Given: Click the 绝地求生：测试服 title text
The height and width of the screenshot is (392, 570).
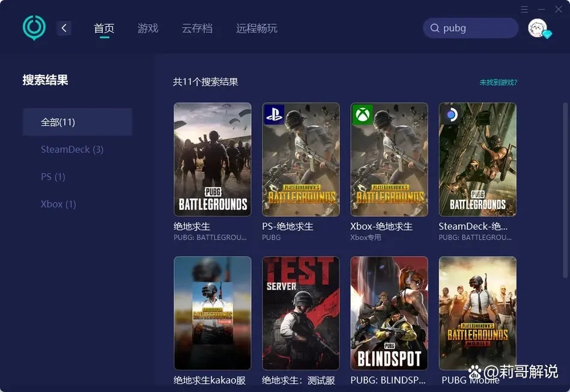Looking at the screenshot, I should point(299,381).
